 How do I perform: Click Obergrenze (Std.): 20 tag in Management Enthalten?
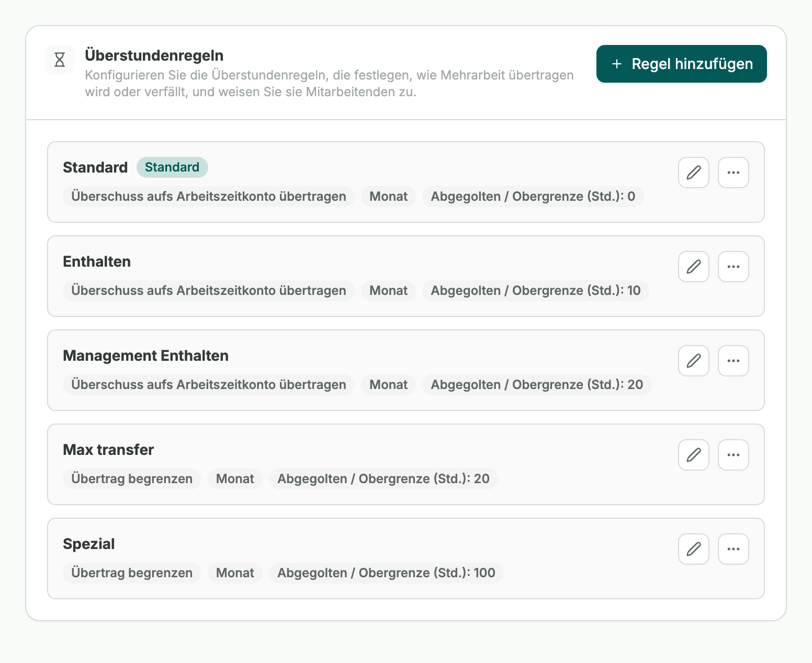(537, 385)
